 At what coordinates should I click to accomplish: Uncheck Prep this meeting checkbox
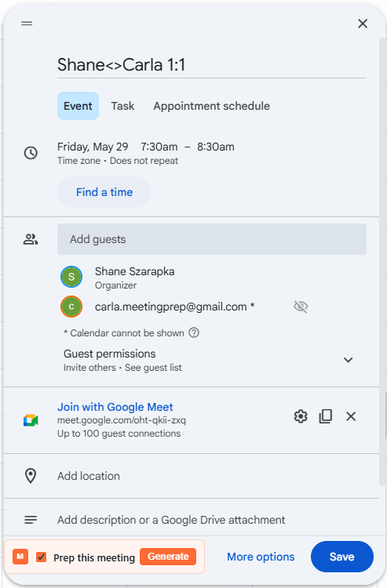[x=42, y=557]
